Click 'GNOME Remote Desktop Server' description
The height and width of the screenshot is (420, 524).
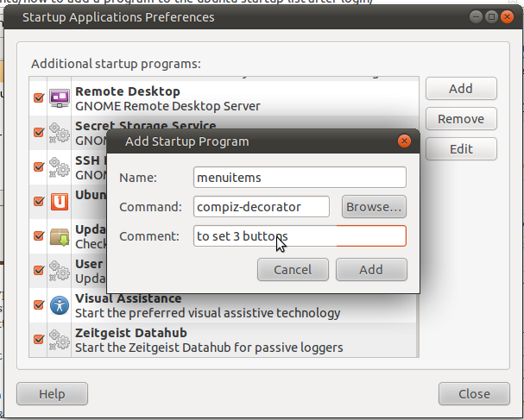point(167,106)
